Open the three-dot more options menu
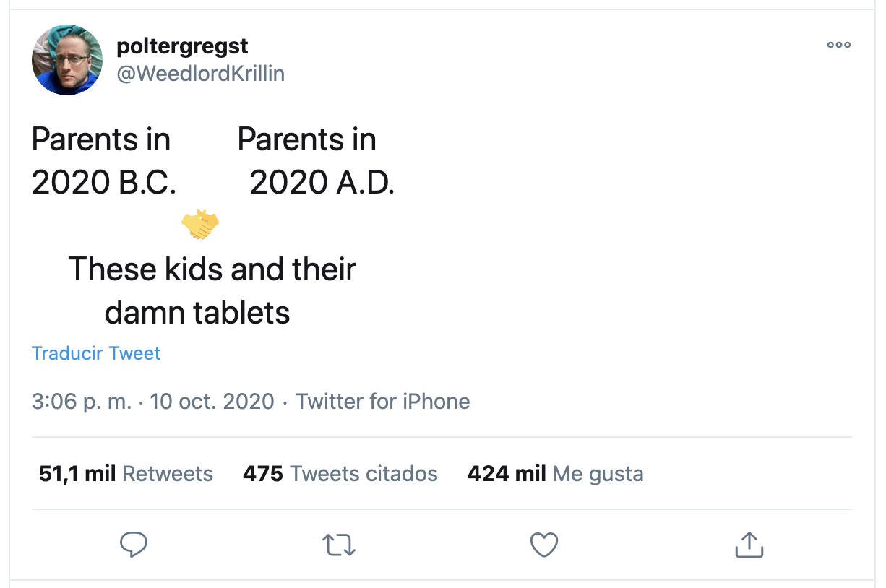The height and width of the screenshot is (588, 886). coord(839,45)
